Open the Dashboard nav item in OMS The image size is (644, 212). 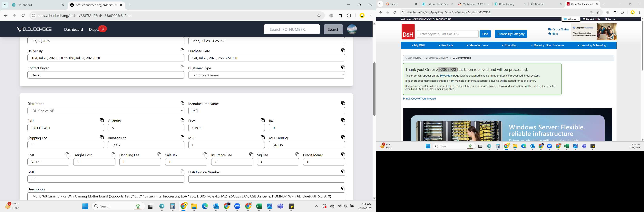pyautogui.click(x=73, y=29)
